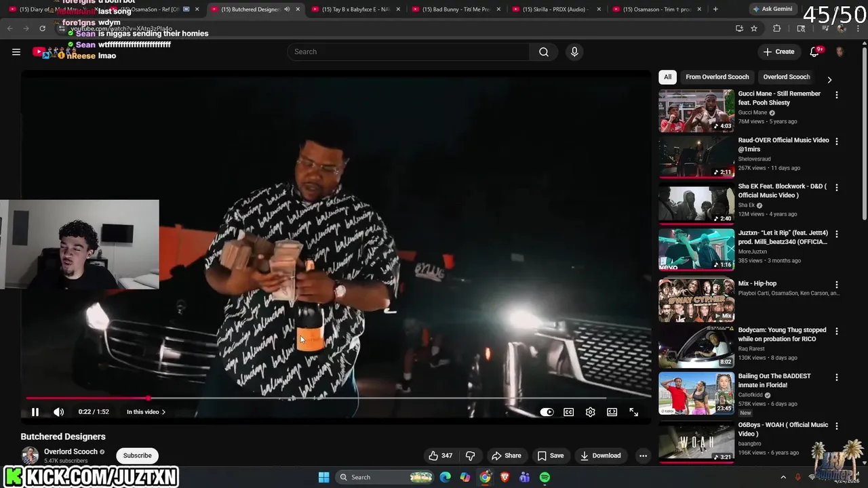
Task: Switch to Tay B x Babyfxce E tab
Action: coord(356,9)
